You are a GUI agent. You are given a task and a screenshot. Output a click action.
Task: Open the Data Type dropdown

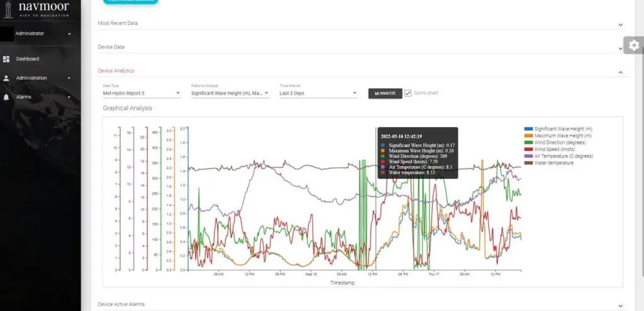(x=142, y=93)
